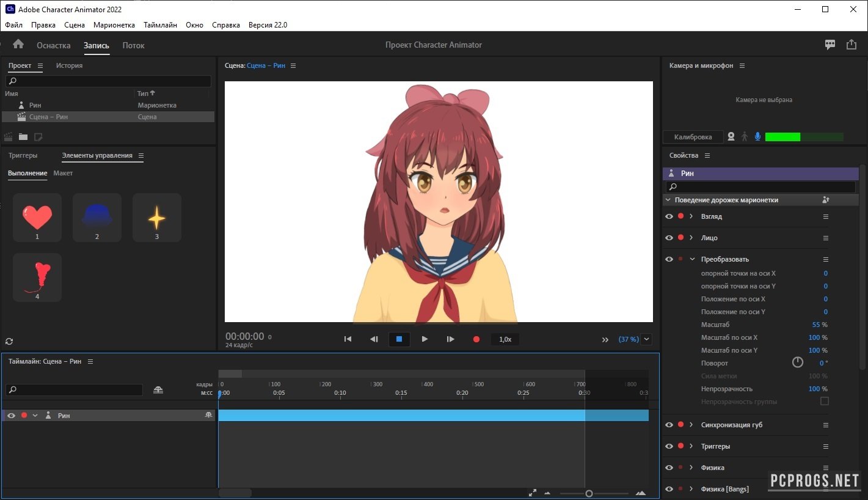Toggle the webcam camera input
Screen dimensions: 868x500
coord(731,137)
